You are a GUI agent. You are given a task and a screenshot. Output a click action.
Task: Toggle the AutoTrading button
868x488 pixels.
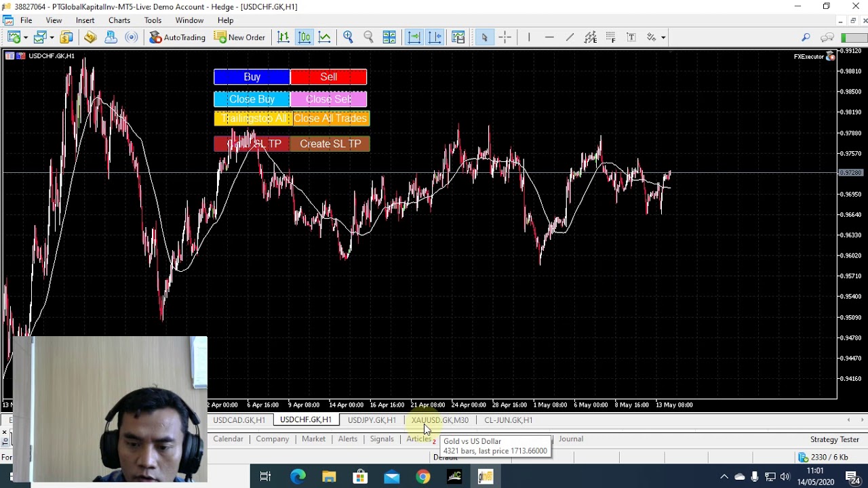(x=178, y=37)
